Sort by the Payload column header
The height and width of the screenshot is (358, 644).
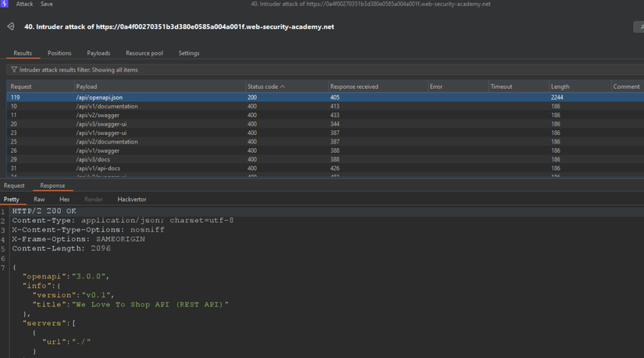pos(160,87)
